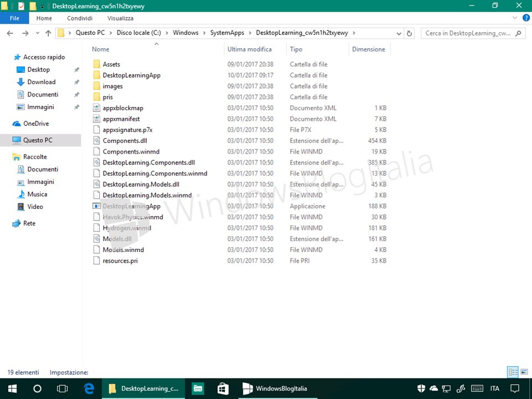Open the Condividi ribbon tab
The height and width of the screenshot is (399, 532).
pyautogui.click(x=80, y=18)
